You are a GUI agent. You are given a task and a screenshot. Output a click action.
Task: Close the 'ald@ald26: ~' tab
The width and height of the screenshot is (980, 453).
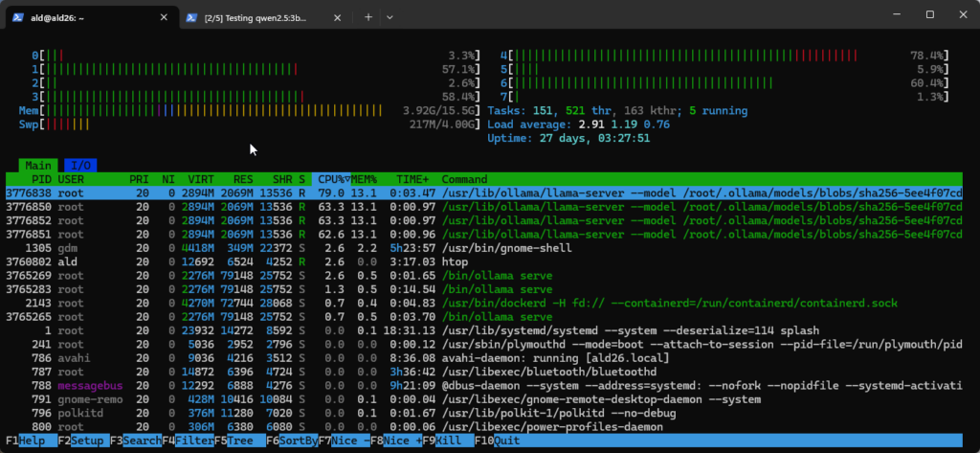[164, 17]
